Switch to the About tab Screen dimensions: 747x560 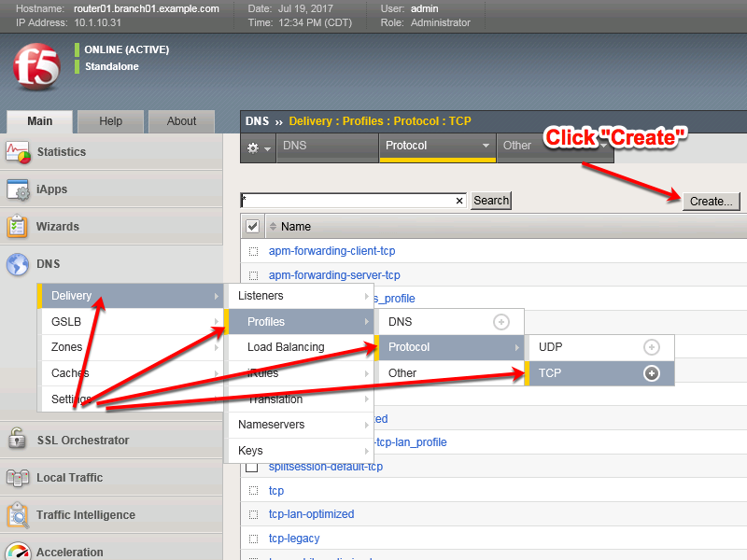coord(181,121)
